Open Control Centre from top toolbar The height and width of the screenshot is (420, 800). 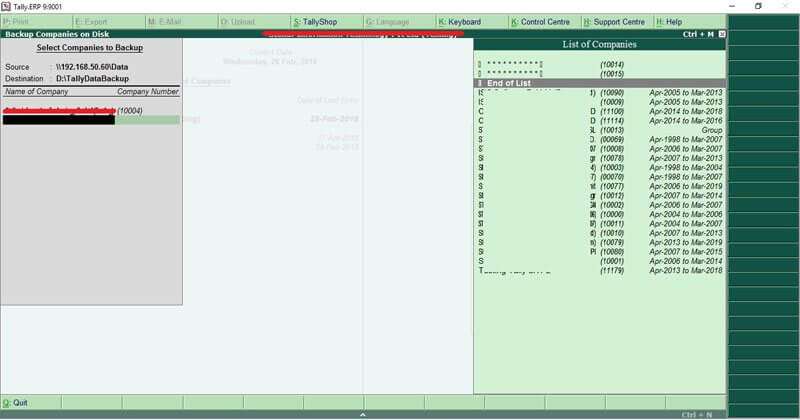(545, 22)
